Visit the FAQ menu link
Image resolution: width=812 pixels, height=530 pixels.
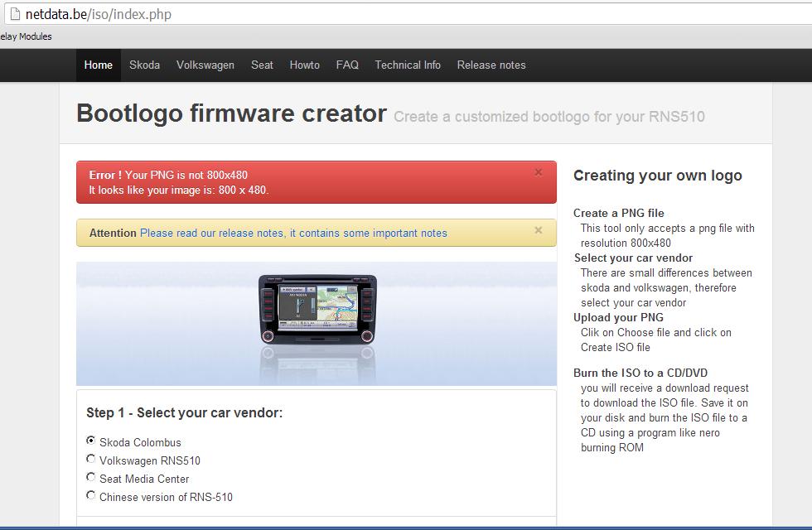click(x=347, y=65)
